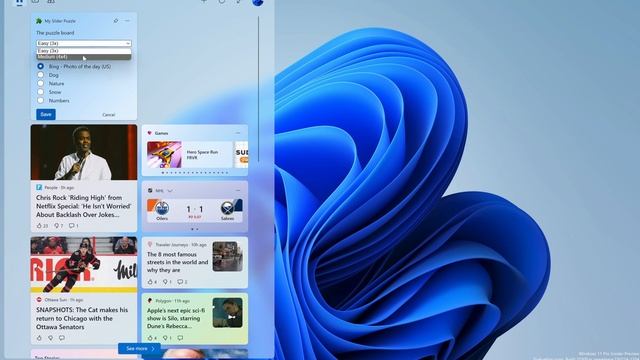
Task: Like the famous streets article
Action: tap(150, 282)
